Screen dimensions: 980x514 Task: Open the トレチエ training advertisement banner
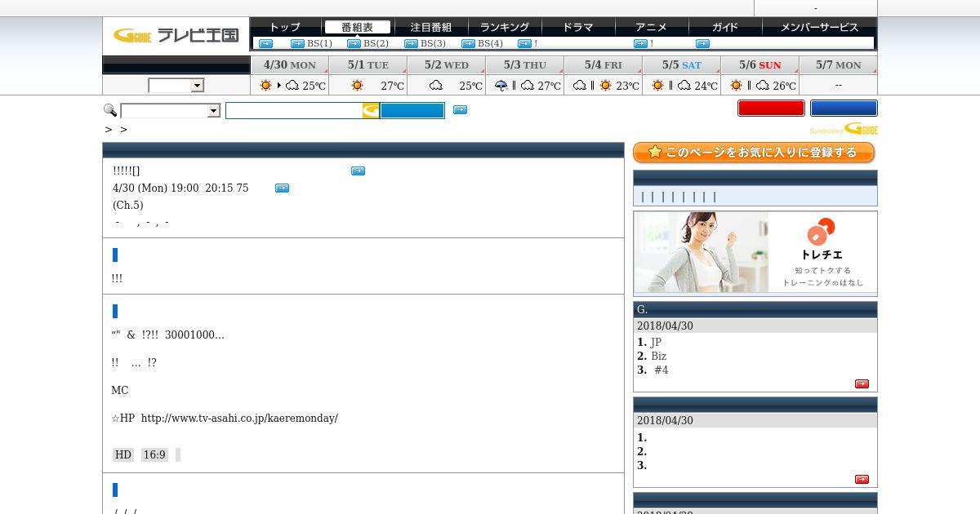(755, 252)
